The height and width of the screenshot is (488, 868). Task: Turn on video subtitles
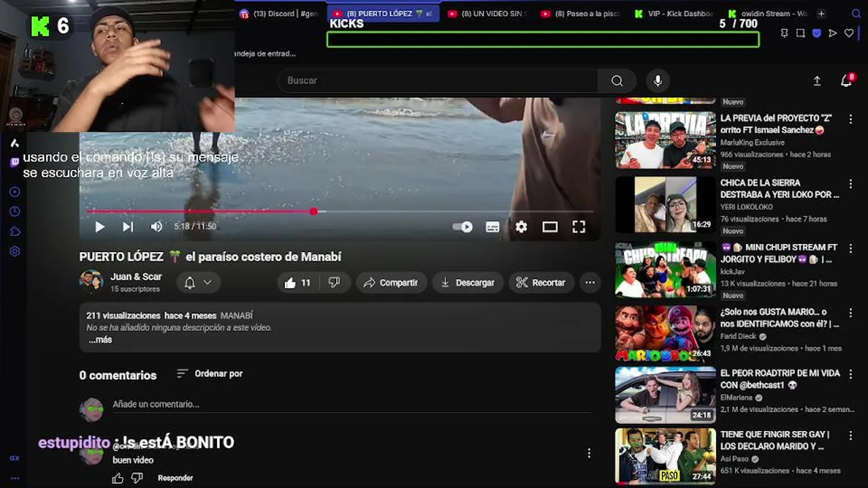point(493,227)
